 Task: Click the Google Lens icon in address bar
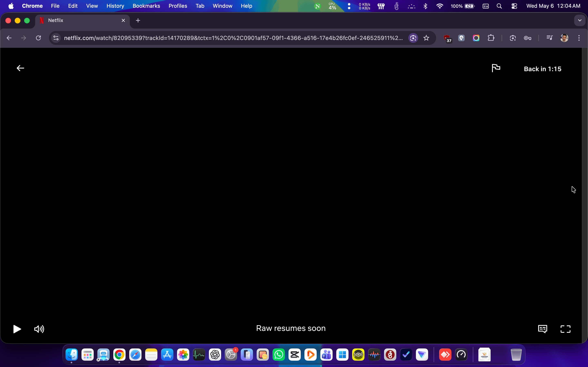[x=413, y=38]
